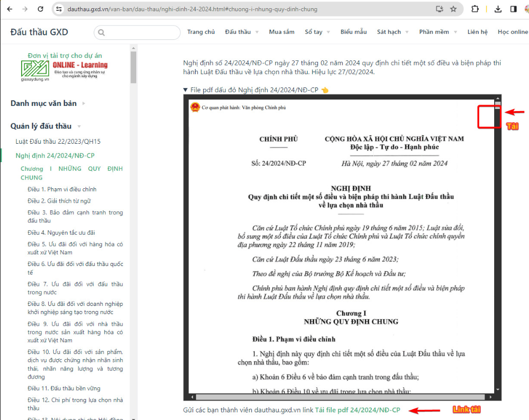
Task: Bookmark this page with the star icon
Action: click(x=453, y=9)
